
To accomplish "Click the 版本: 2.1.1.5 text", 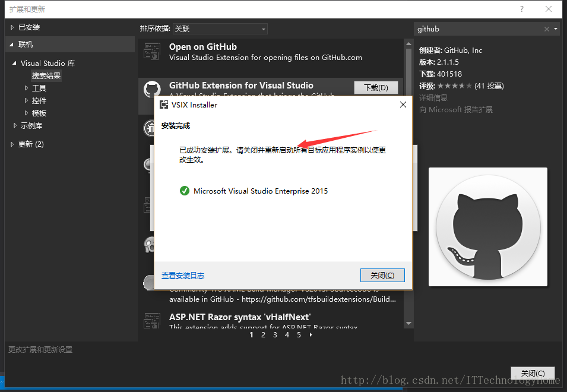I will click(x=439, y=62).
